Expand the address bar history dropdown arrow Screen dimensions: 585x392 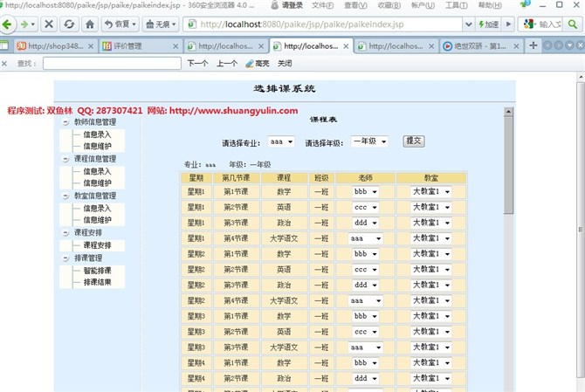point(468,24)
